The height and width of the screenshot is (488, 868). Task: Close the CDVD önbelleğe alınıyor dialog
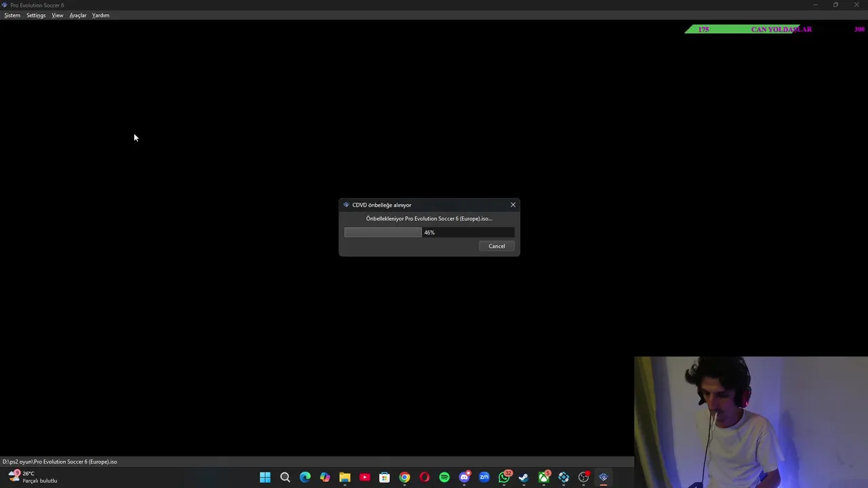[x=513, y=205]
